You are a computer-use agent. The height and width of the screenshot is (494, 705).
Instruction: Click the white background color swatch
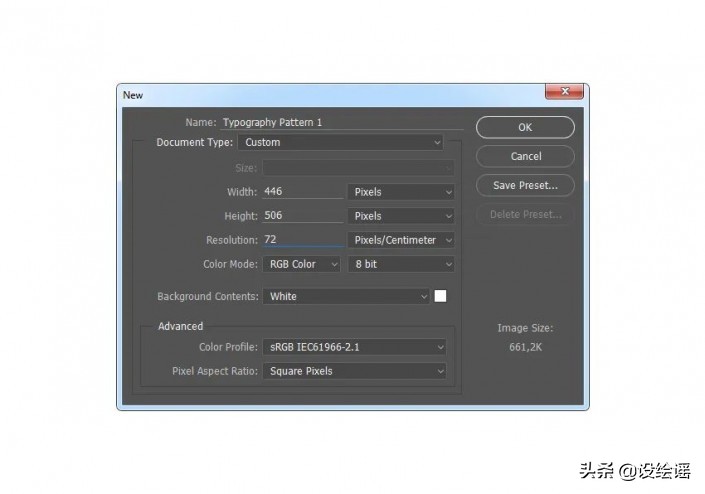[x=441, y=296]
